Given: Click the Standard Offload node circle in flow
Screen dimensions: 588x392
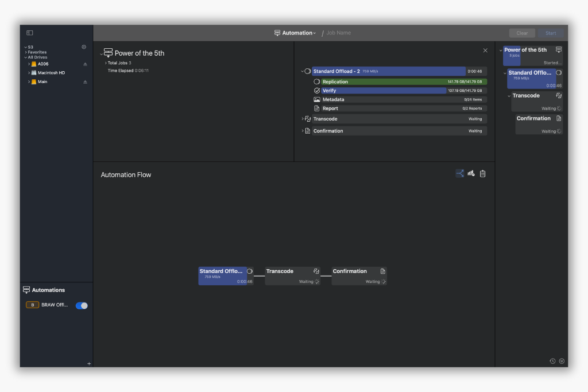Looking at the screenshot, I should pyautogui.click(x=250, y=271).
